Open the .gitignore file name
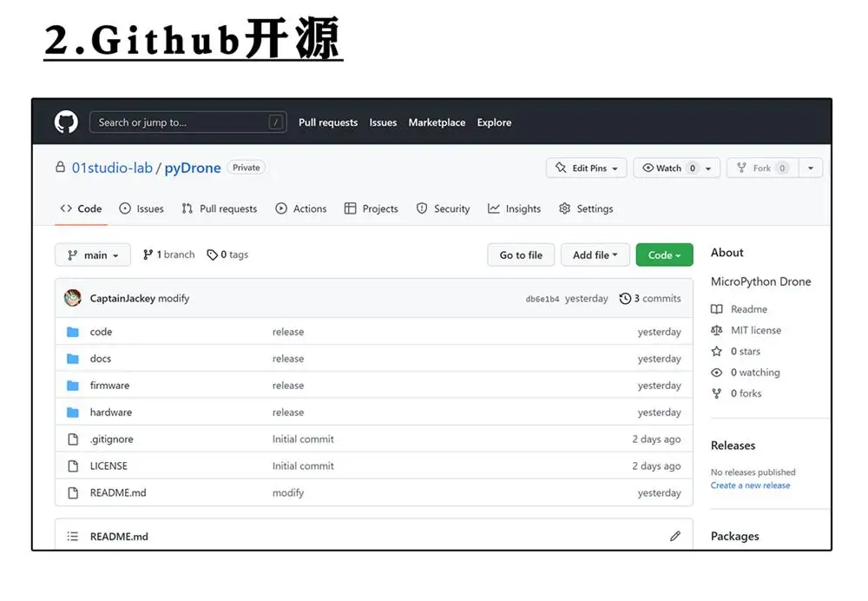Screen dimensions: 868x601 111,439
